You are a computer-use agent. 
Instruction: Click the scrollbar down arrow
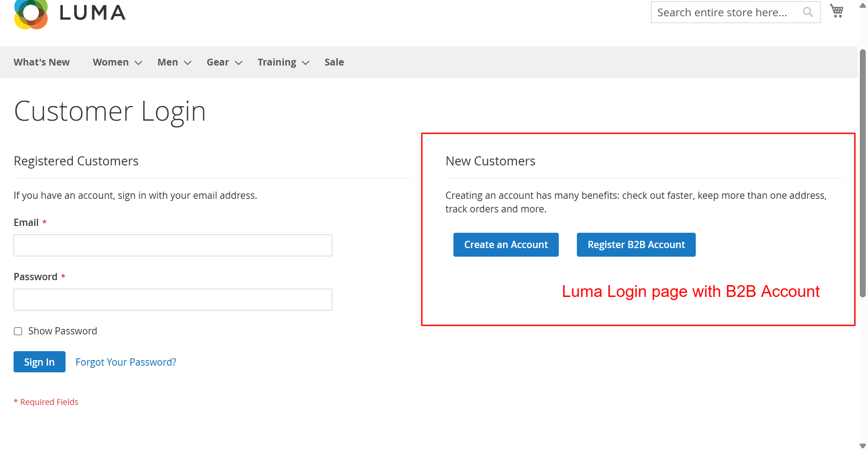click(863, 446)
